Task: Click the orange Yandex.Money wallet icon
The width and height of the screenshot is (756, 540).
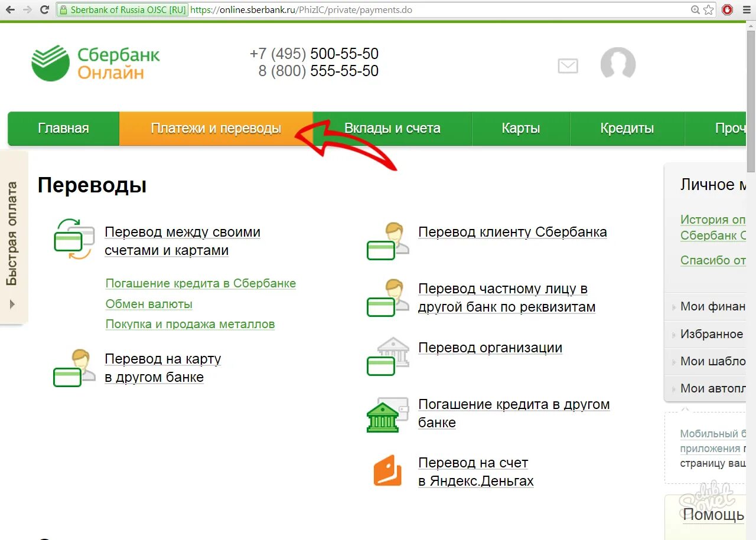Action: 387,470
